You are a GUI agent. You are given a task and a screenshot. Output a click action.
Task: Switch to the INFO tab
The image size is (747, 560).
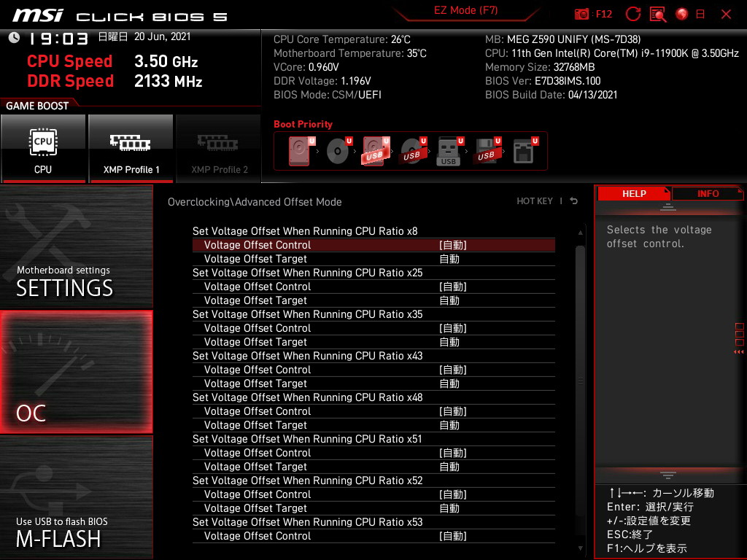tap(708, 194)
